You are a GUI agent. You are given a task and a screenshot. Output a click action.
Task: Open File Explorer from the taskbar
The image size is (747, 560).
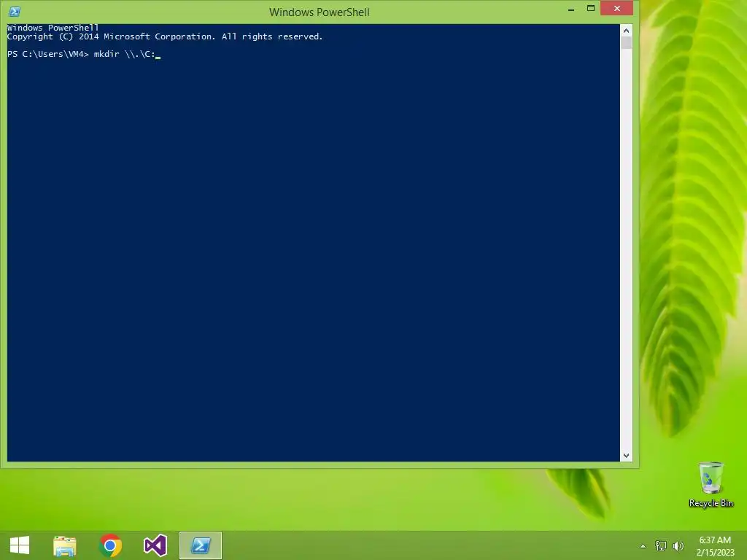tap(65, 545)
